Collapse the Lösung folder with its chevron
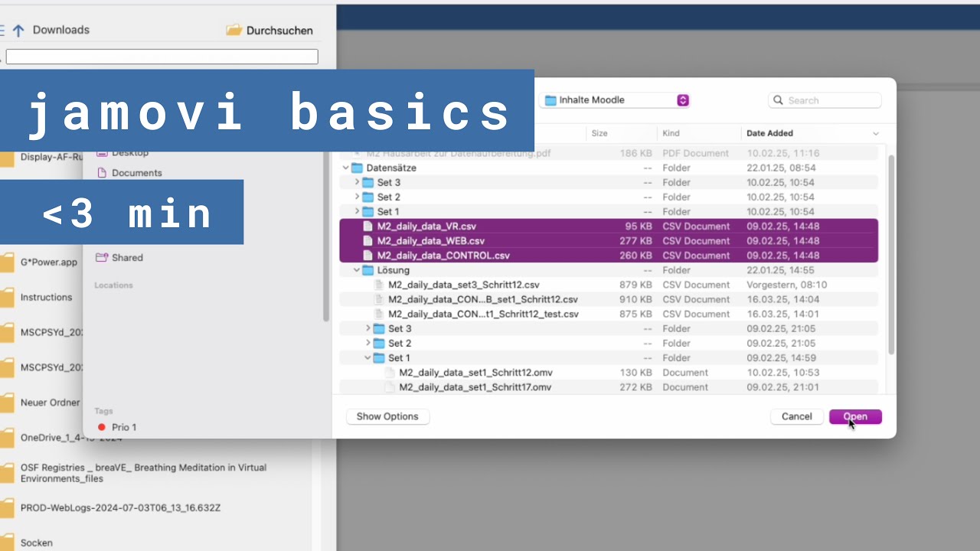Screen dimensions: 980x551 (357, 270)
